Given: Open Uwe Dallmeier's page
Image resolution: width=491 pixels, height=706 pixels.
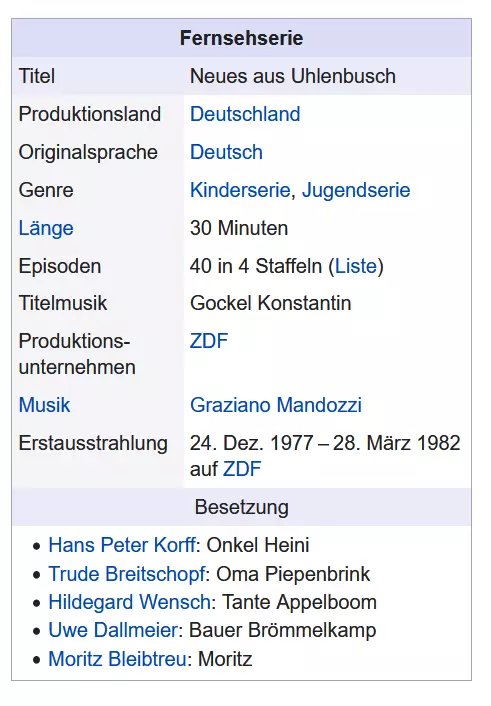Looking at the screenshot, I should tap(114, 630).
